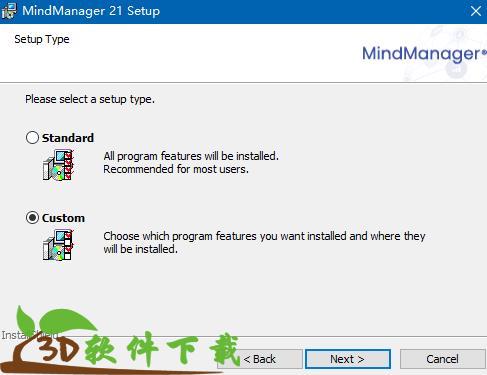
Task: Click the InstallShield label at the bottom
Action: click(x=30, y=335)
